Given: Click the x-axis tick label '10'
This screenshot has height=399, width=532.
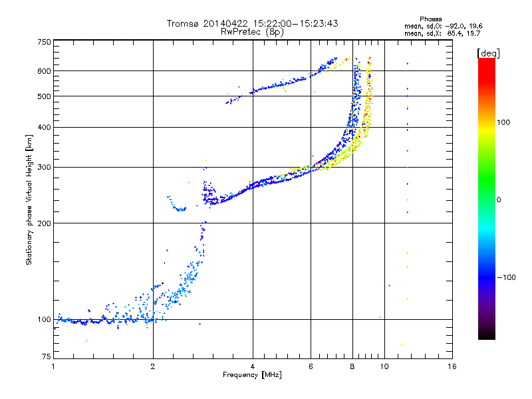Looking at the screenshot, I should [384, 366].
